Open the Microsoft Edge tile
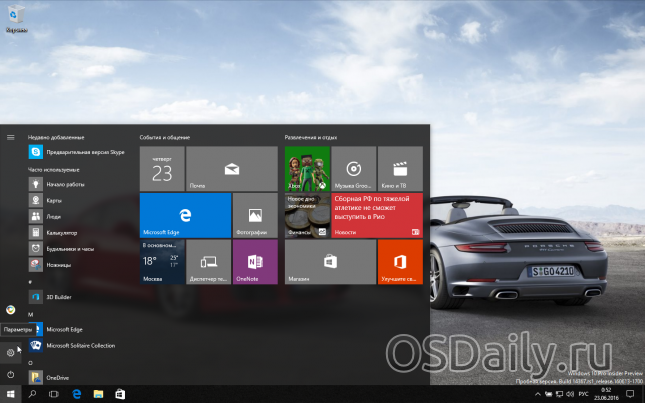 185,216
